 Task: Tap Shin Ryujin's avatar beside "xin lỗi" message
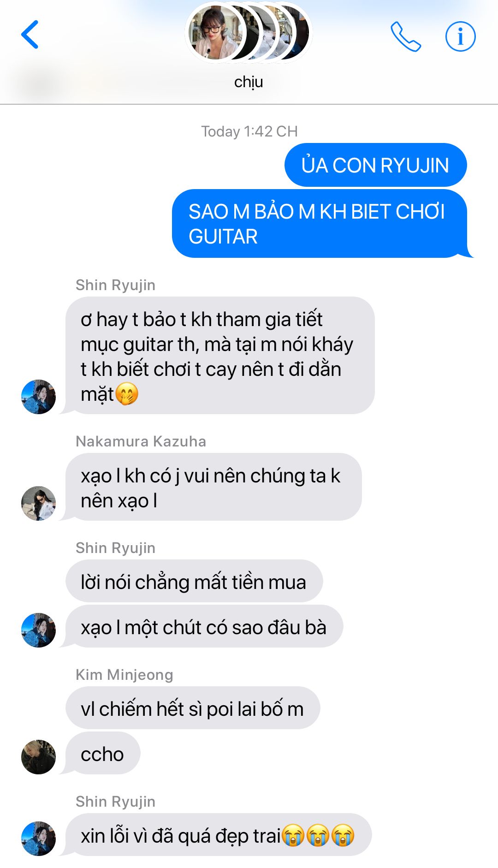point(39,838)
